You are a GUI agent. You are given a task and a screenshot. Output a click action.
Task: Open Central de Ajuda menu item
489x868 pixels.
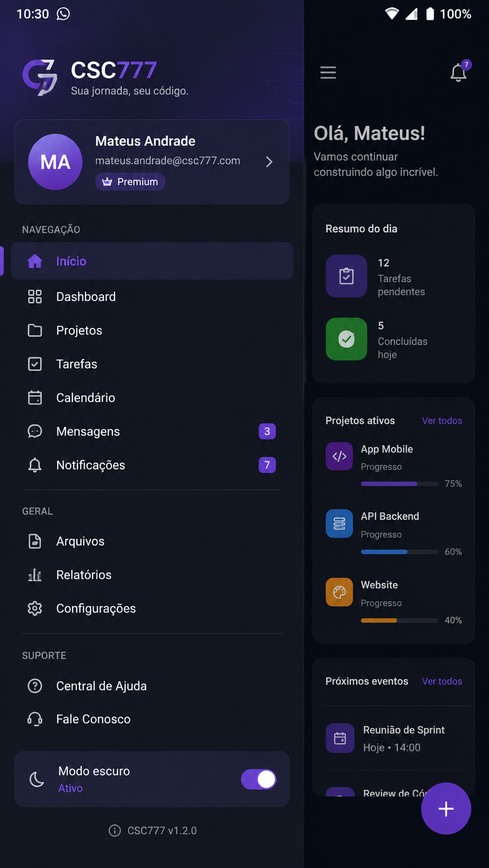tap(152, 686)
